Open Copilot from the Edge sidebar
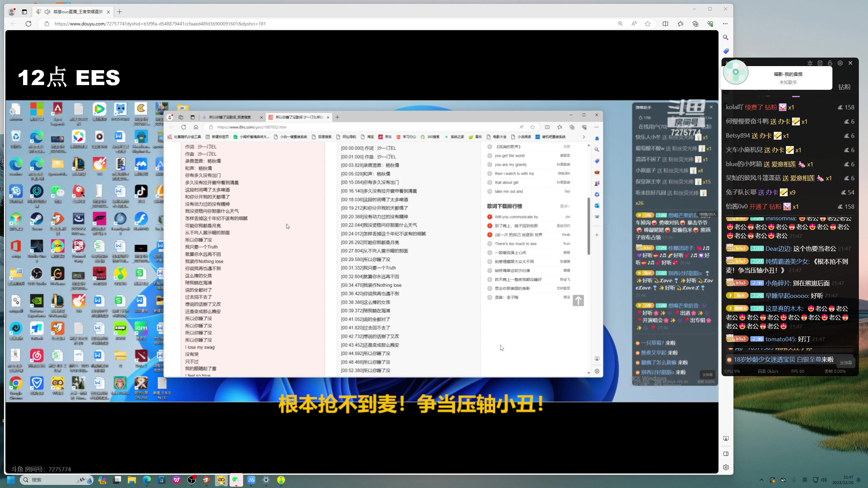This screenshot has height=488, width=868. pos(597,194)
